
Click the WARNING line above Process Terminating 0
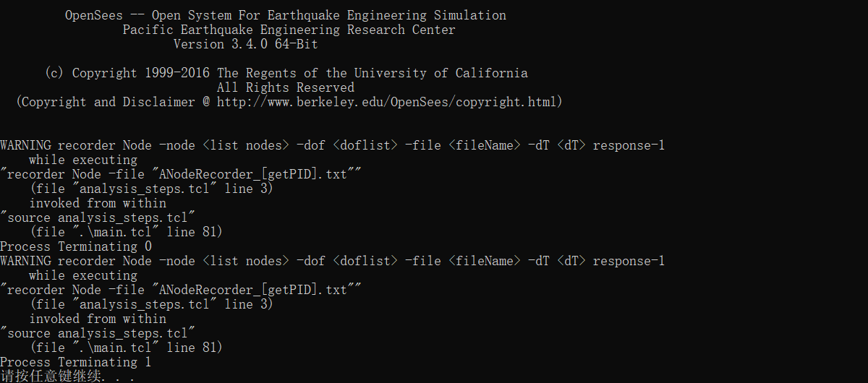tap(333, 145)
